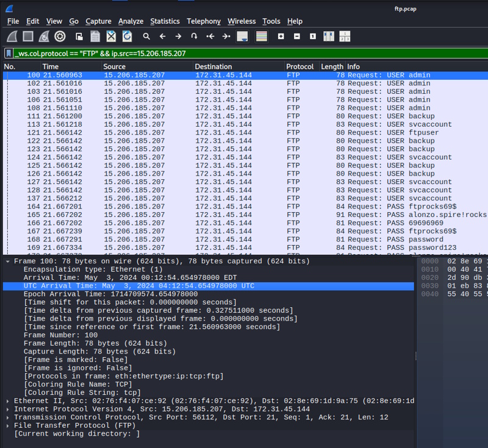Open a capture file icon

[x=79, y=37]
